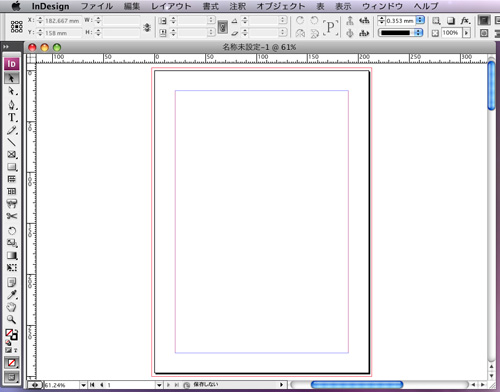Open the 編集 menu
The image size is (500, 392).
[x=132, y=6]
